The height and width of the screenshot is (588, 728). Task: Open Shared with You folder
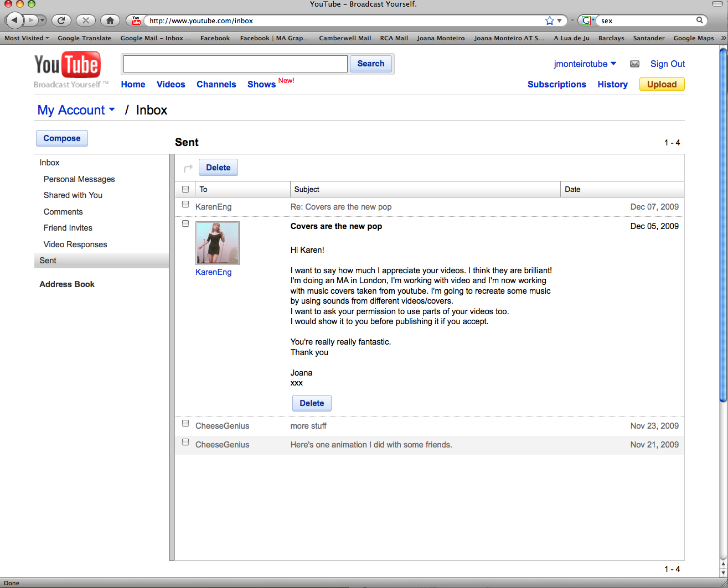pos(73,195)
